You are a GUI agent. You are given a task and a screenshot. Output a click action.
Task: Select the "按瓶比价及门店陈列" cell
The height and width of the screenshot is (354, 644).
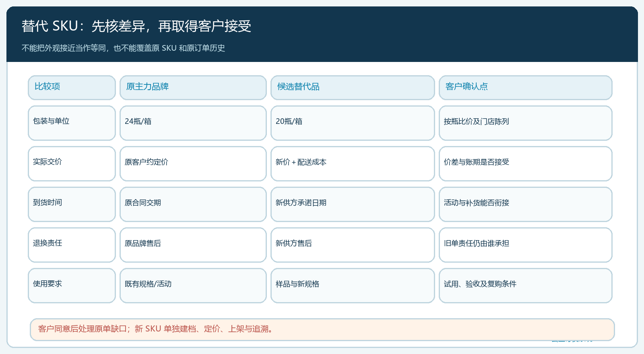click(x=526, y=123)
